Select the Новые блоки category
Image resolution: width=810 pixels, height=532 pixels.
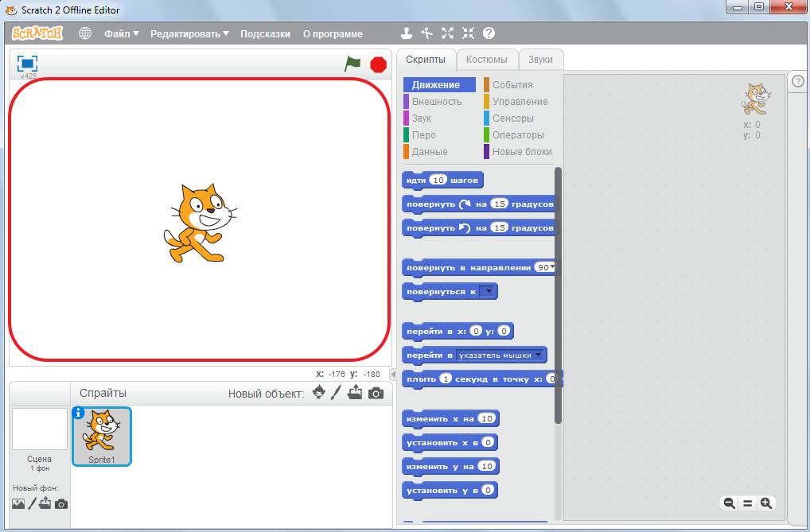click(x=518, y=152)
